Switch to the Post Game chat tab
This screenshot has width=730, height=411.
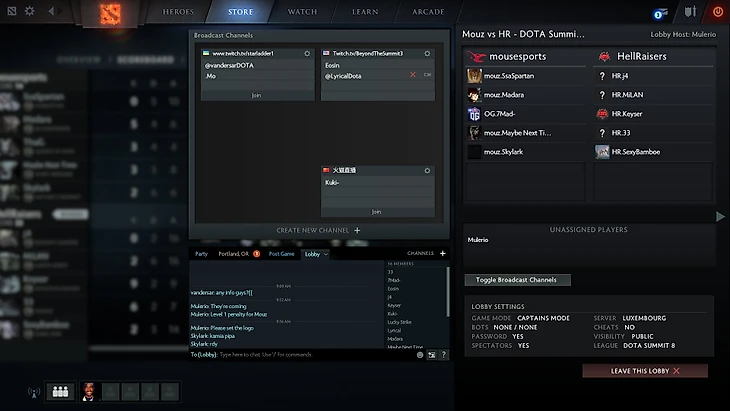point(281,254)
